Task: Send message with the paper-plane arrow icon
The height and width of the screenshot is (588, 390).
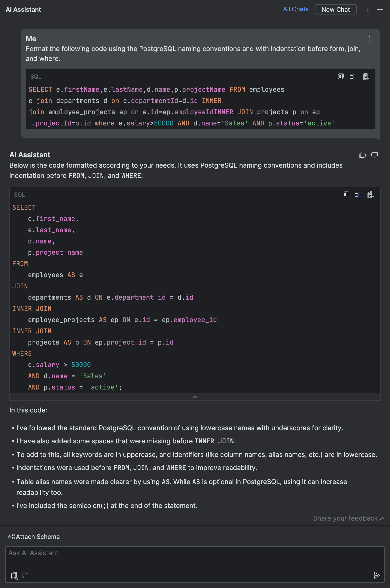Action: [377, 575]
